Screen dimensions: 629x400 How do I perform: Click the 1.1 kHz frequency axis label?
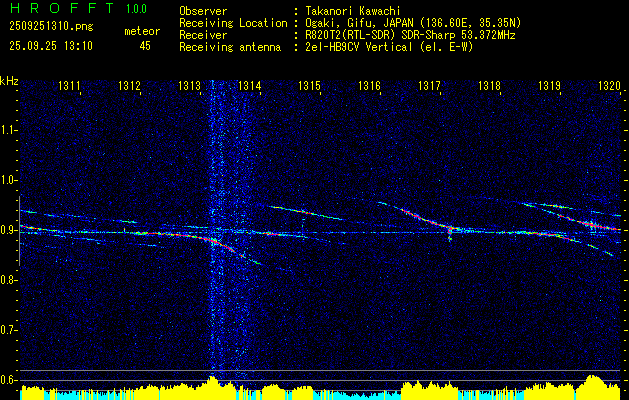tap(8, 130)
